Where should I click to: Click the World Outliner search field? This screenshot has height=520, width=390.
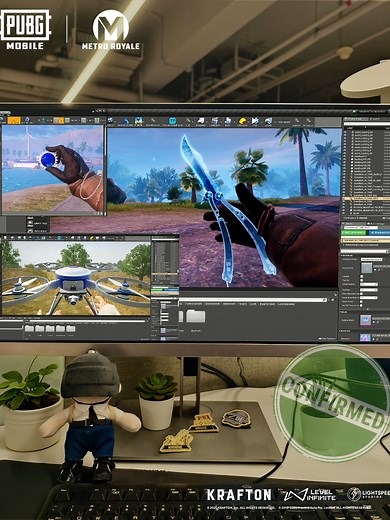click(x=367, y=124)
